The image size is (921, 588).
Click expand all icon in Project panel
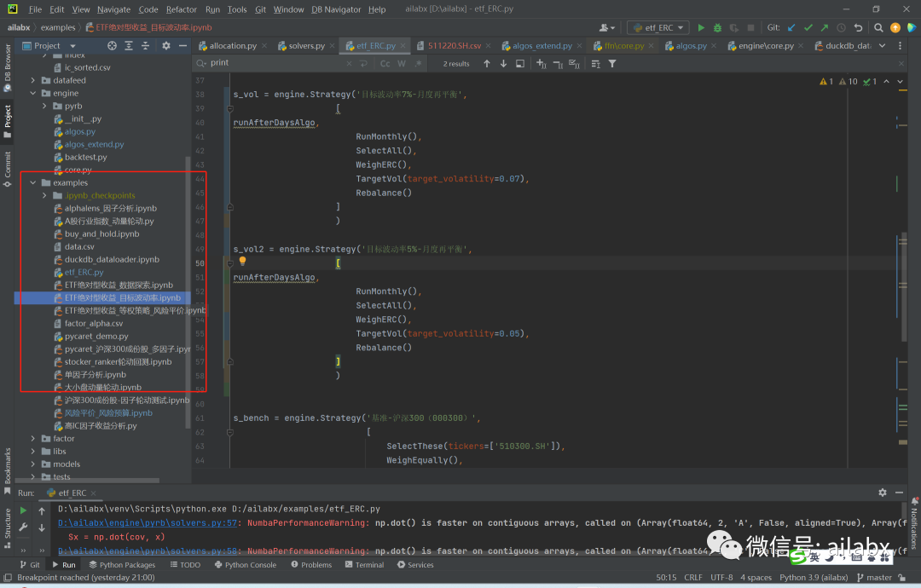coord(129,46)
